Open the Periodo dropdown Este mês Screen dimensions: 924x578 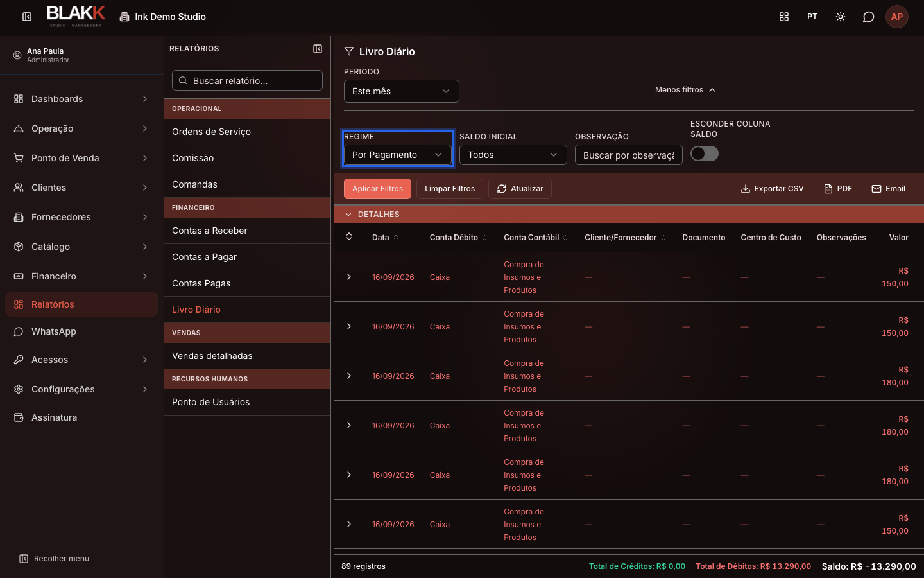coord(402,91)
